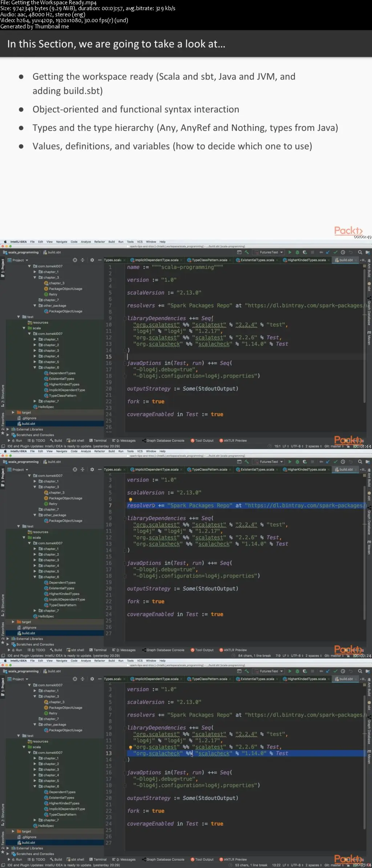The image size is (372, 868).
Task: Click the Build hammer icon in the bottom IDE frame
Action: [x=247, y=671]
